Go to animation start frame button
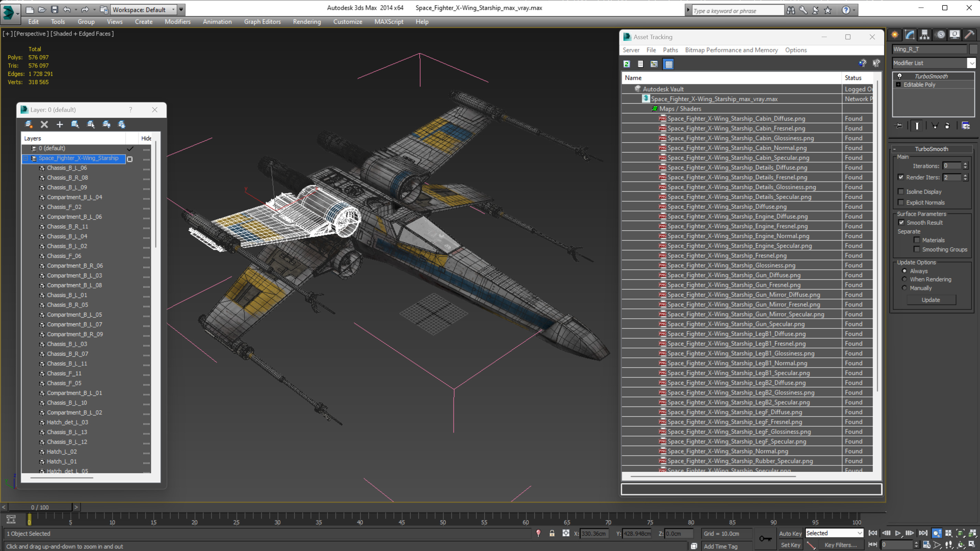980x551 pixels. [873, 533]
